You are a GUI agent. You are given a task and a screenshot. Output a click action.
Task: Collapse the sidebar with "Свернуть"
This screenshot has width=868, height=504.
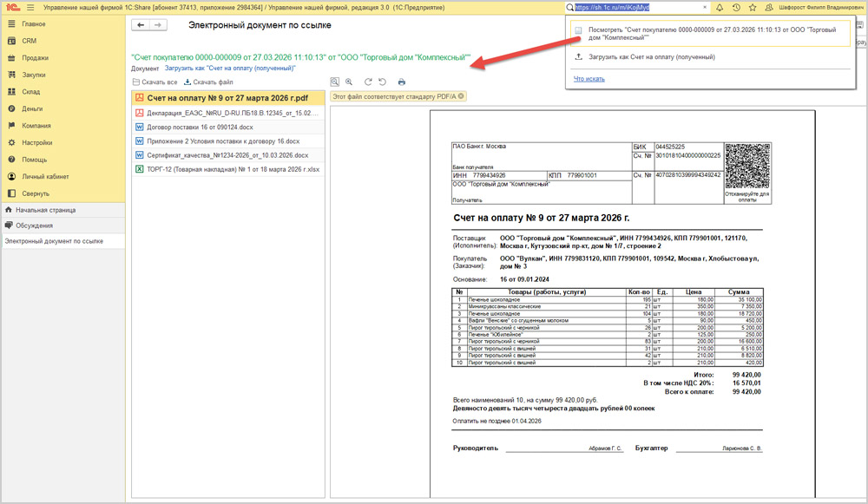(36, 193)
